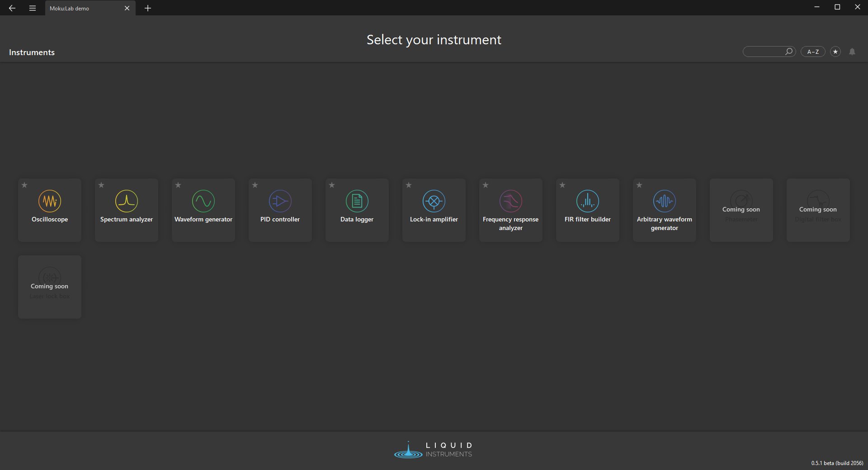Open the PID controller instrument
Viewport: 868px width, 470px height.
tap(280, 202)
